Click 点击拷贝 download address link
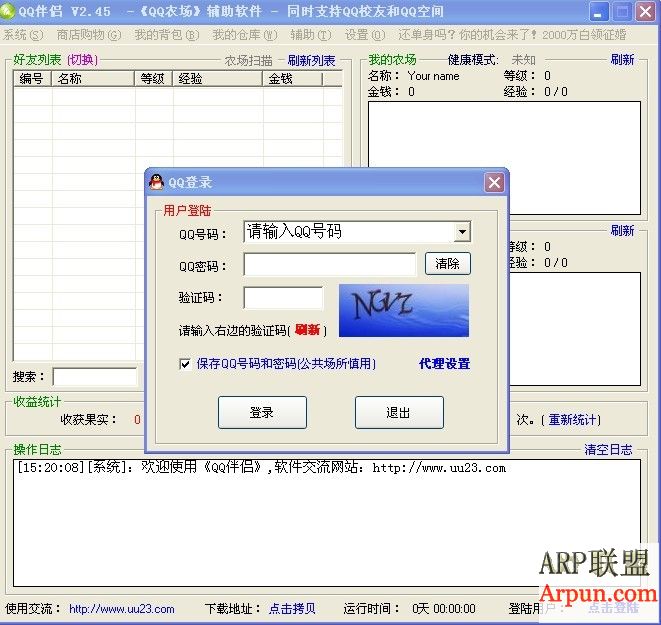Image resolution: width=661 pixels, height=625 pixels. click(x=292, y=609)
